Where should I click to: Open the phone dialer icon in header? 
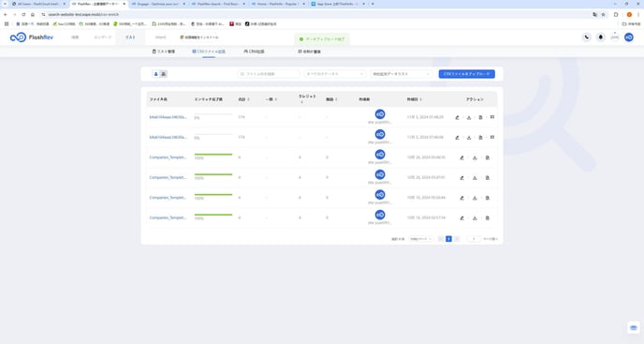coord(587,37)
